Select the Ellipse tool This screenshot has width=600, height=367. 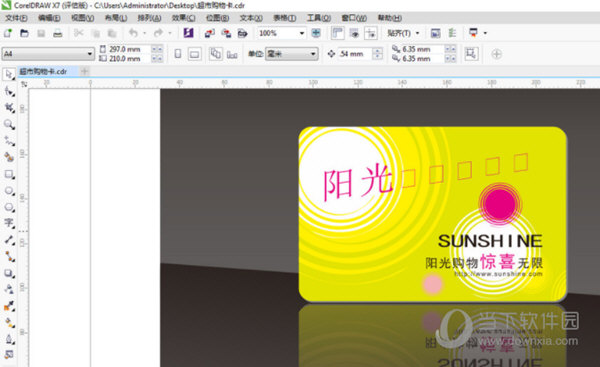coord(9,191)
